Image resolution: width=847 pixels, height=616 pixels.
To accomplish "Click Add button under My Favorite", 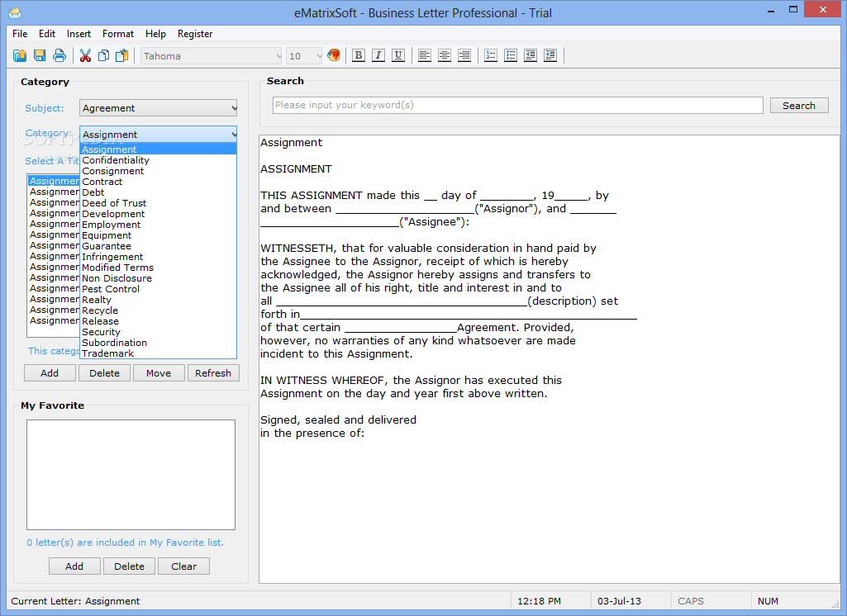I will (74, 566).
